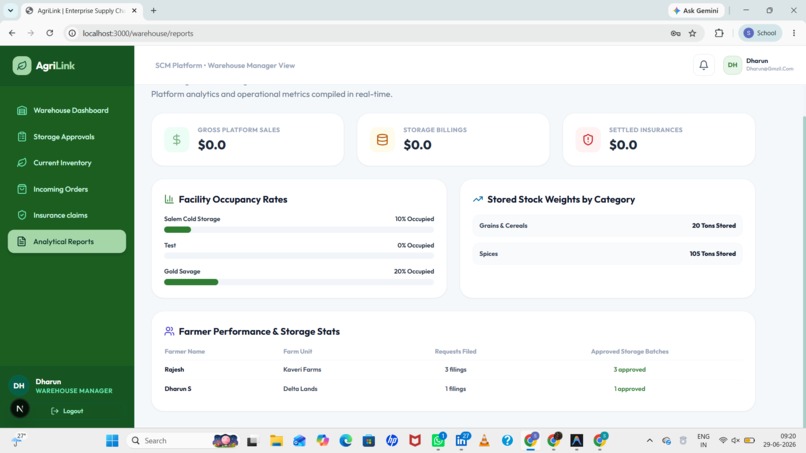Image resolution: width=806 pixels, height=453 pixels.
Task: Click the password key icon in address bar
Action: point(675,33)
